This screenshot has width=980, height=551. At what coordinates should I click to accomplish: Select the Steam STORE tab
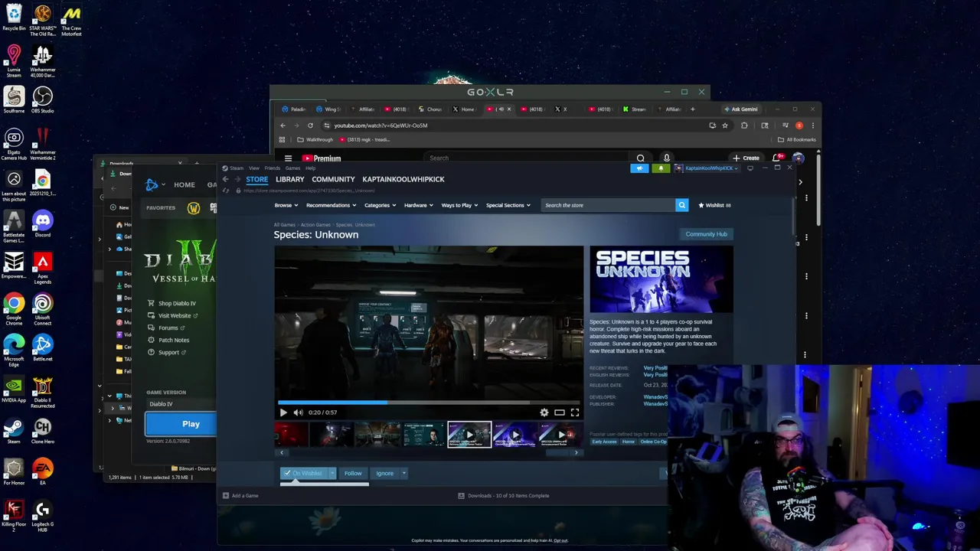[256, 179]
